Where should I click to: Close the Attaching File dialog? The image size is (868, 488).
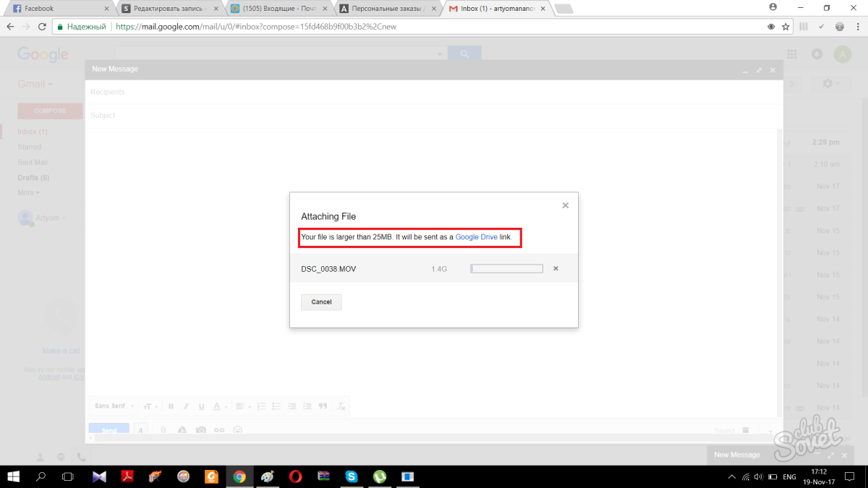click(x=566, y=205)
